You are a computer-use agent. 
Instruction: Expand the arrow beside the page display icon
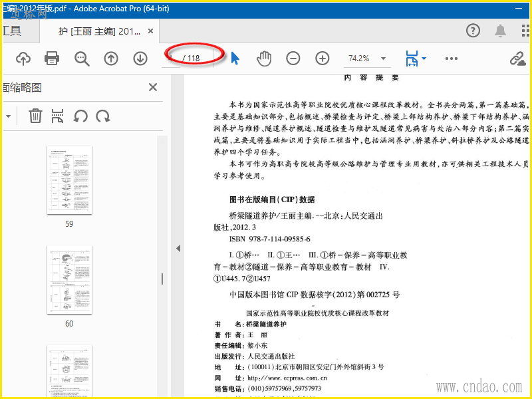click(424, 59)
